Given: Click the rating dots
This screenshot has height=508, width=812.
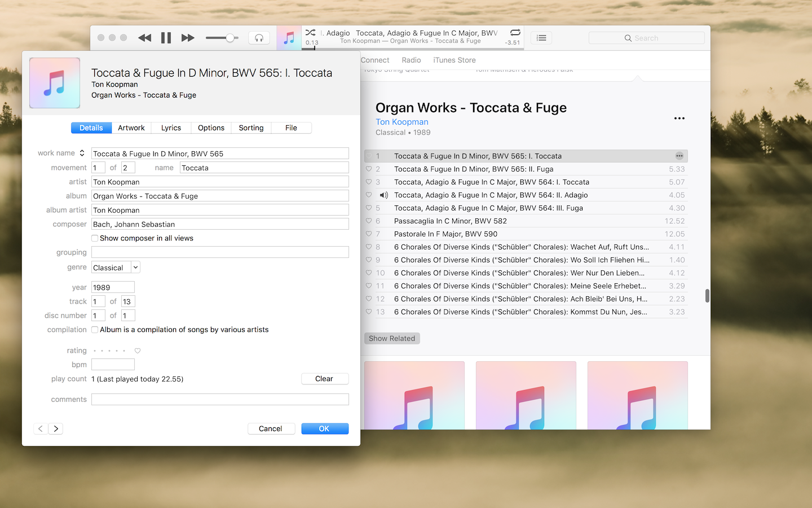Looking at the screenshot, I should click(109, 351).
